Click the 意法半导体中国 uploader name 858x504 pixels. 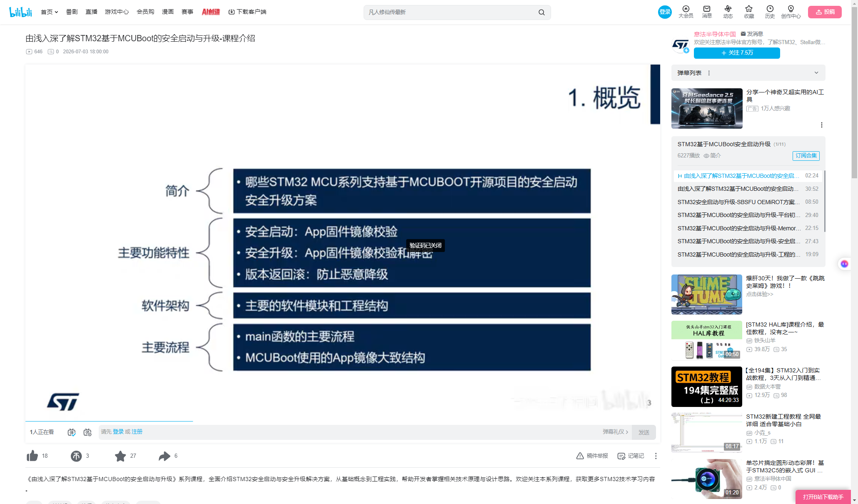[715, 34]
